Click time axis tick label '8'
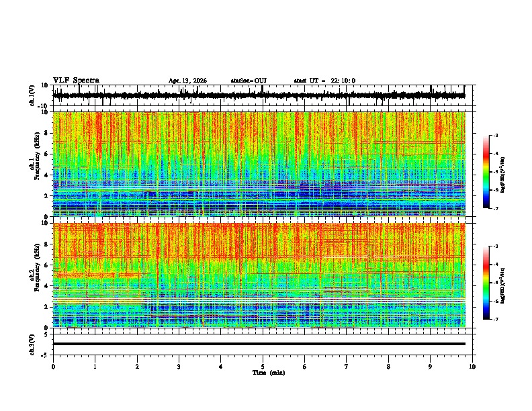The image size is (532, 411). 388,367
